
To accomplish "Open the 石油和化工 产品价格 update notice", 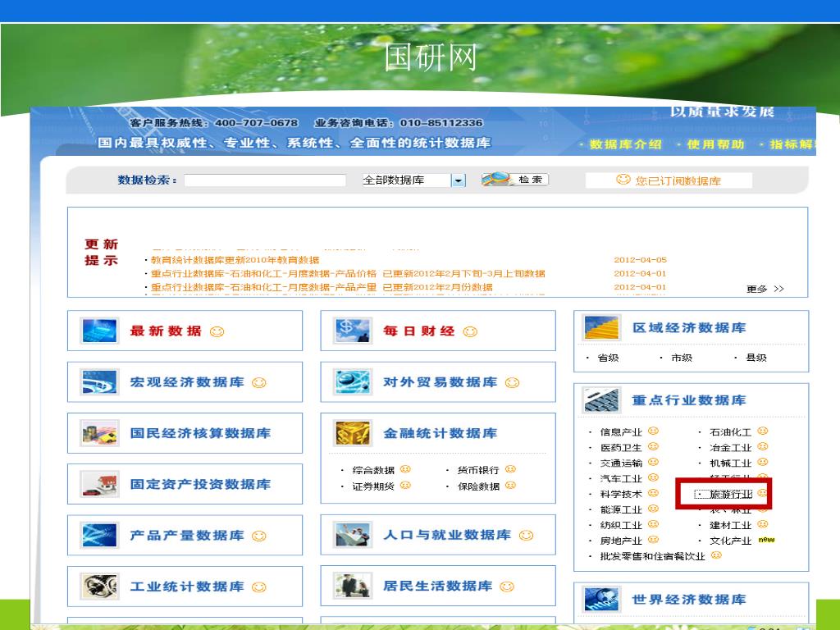I will 348,274.
